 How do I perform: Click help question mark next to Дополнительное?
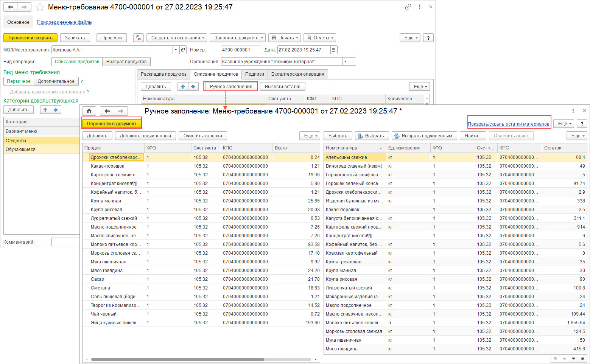(x=82, y=81)
